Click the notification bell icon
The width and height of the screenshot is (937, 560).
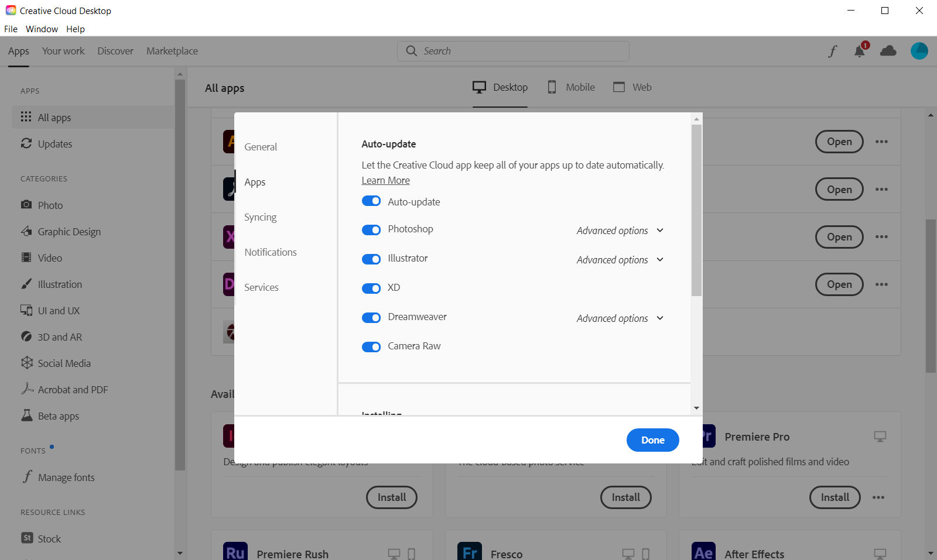[x=859, y=51]
